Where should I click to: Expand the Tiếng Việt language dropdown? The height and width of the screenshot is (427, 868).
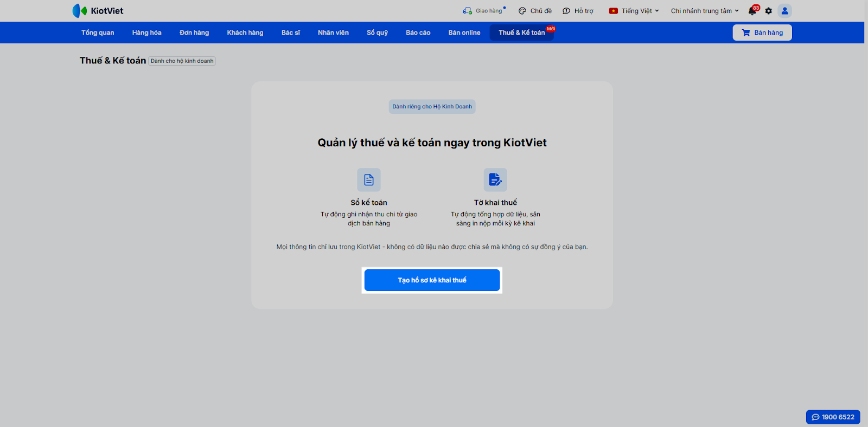point(634,11)
